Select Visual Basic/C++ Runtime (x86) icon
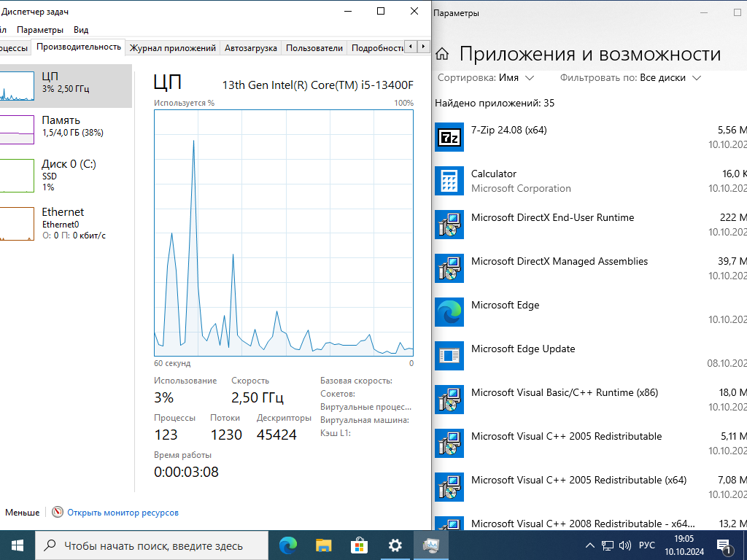 click(449, 400)
